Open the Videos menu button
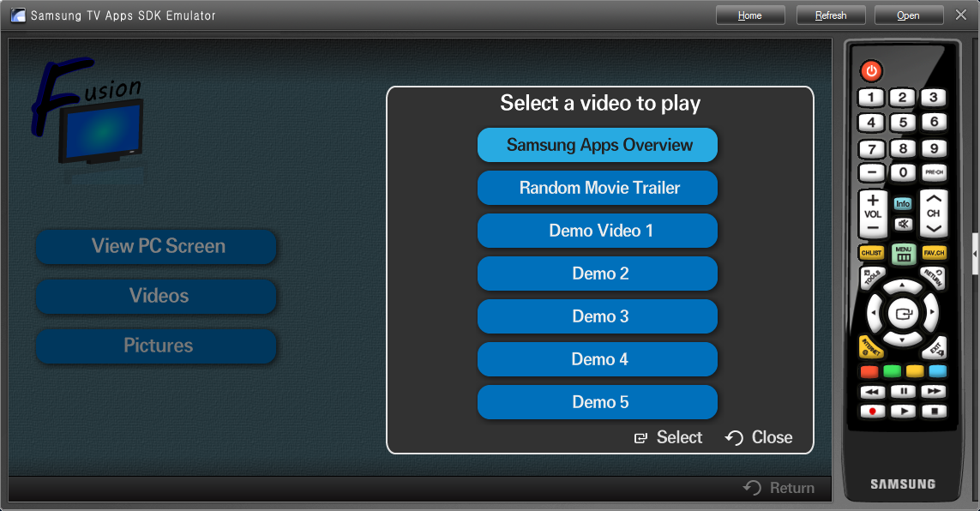 pyautogui.click(x=156, y=296)
